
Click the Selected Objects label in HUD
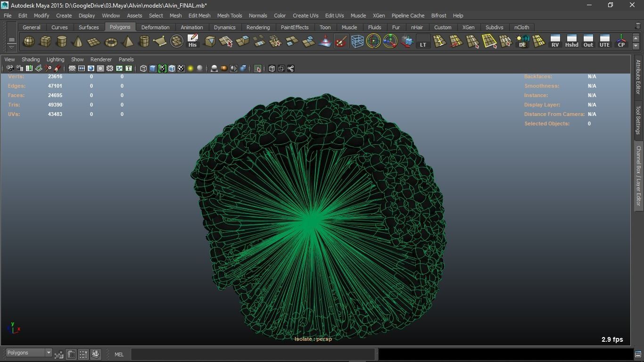[x=547, y=123]
